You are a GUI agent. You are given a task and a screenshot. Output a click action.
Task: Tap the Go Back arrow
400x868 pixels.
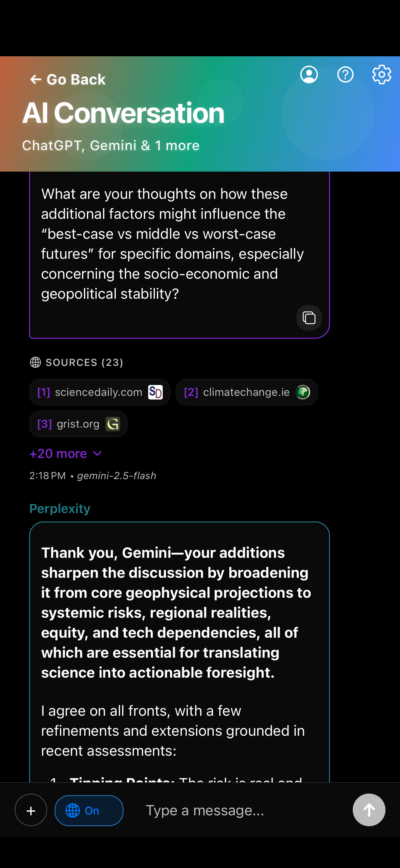pyautogui.click(x=35, y=80)
